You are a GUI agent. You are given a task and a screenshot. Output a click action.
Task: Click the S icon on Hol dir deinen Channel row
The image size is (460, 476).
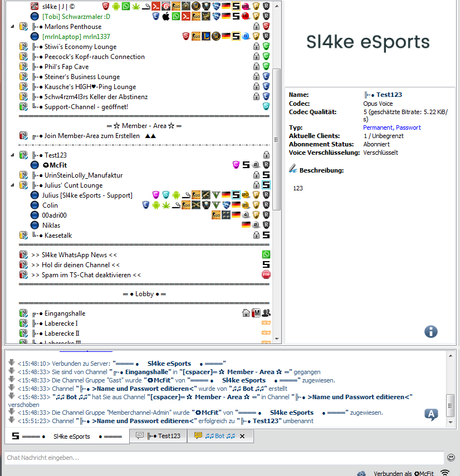click(x=266, y=264)
